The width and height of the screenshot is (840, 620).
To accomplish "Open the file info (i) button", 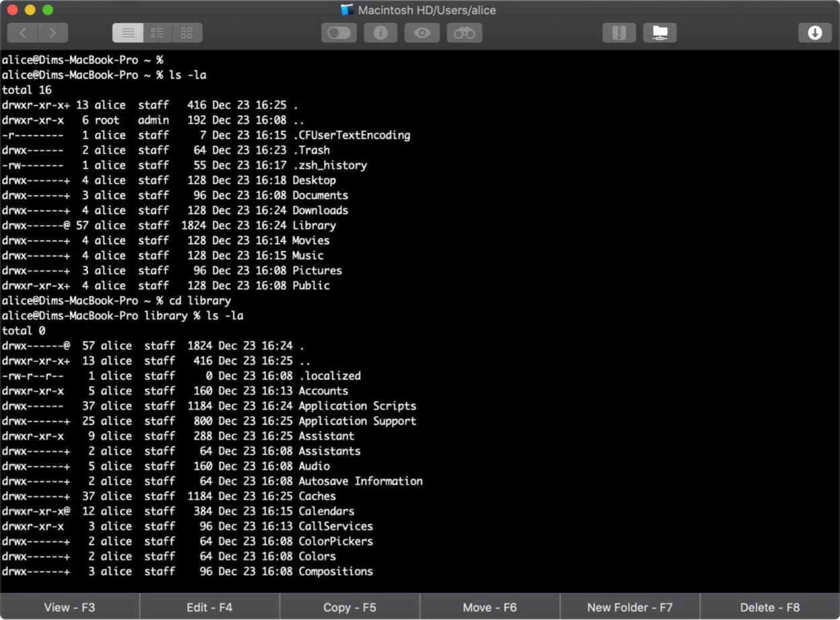I will [x=381, y=32].
